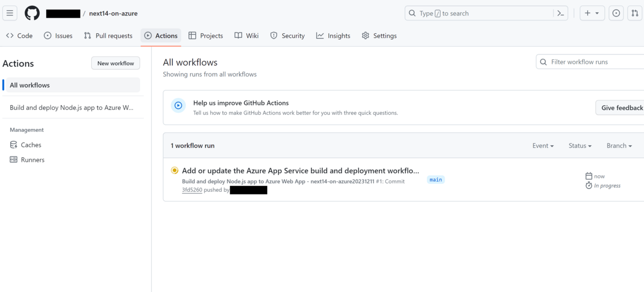This screenshot has width=644, height=292.
Task: Switch to the Pull requests tab
Action: click(108, 36)
